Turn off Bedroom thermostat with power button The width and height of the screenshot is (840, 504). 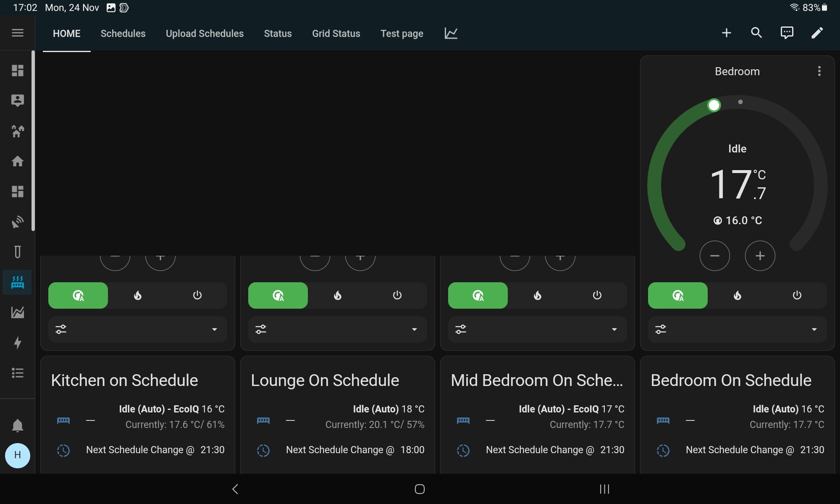click(797, 295)
